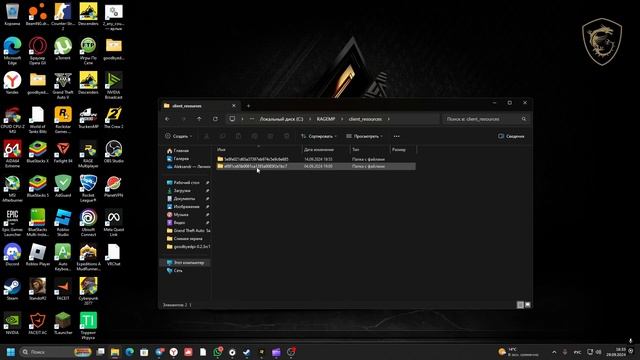Open the Создать (New) dropdown

click(x=179, y=136)
